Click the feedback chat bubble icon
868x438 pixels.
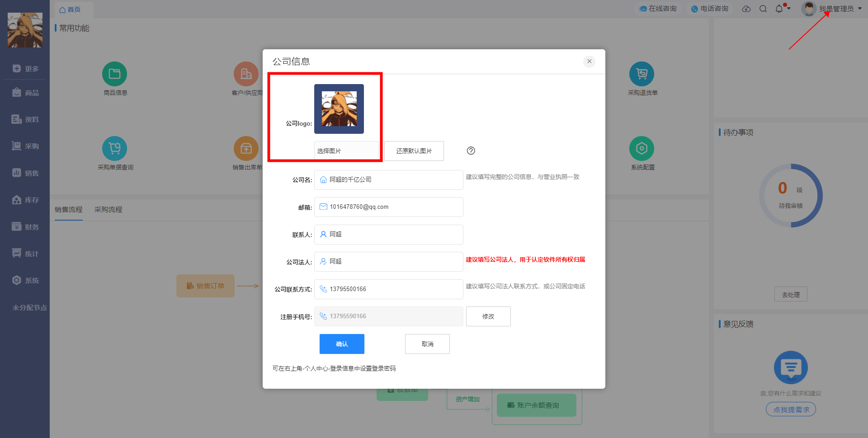click(x=791, y=367)
